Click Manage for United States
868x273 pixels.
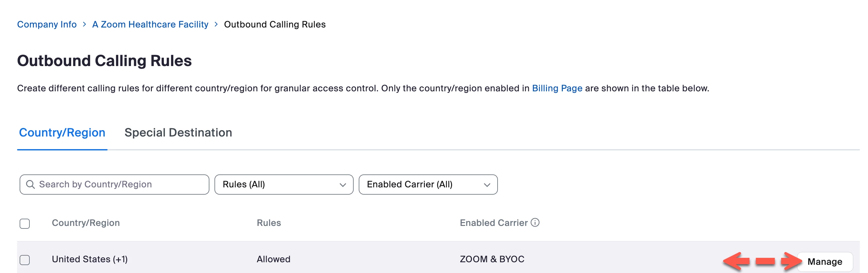825,262
